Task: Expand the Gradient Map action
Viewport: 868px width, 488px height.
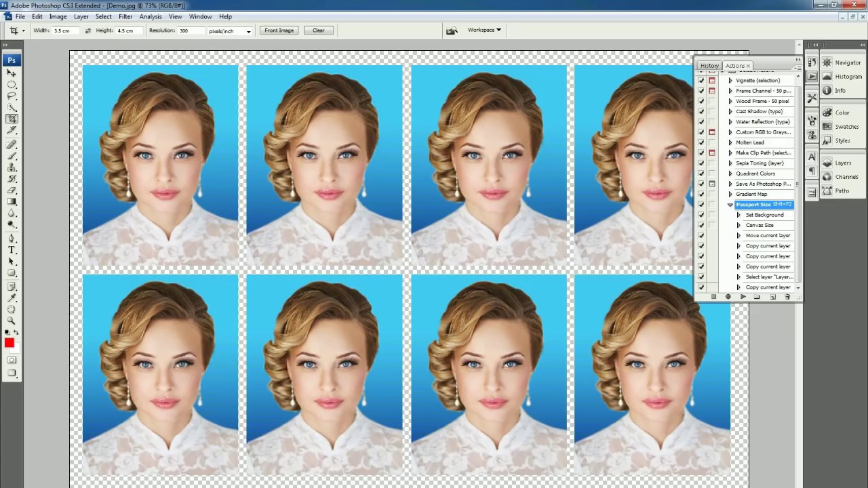Action: [730, 195]
